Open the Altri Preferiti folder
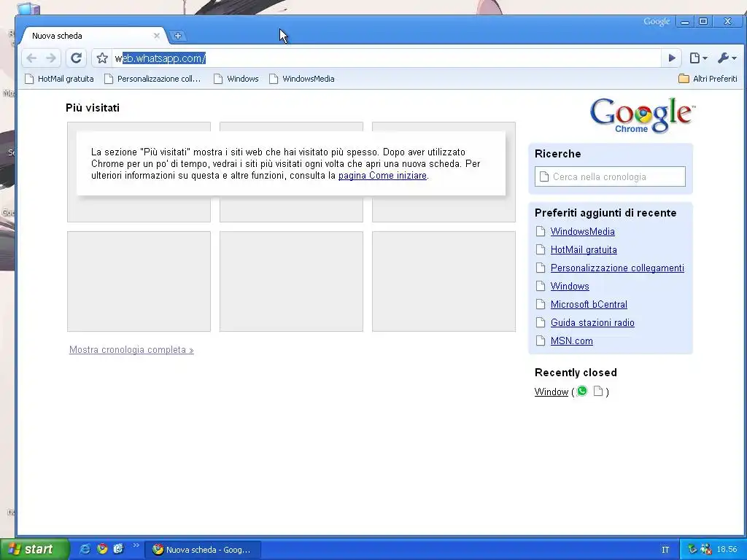This screenshot has width=747, height=560. tap(708, 79)
